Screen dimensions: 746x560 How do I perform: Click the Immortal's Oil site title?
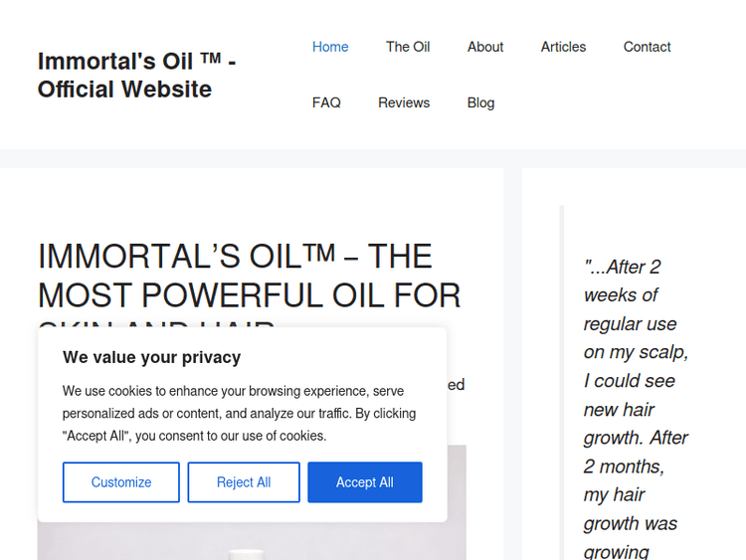tap(136, 76)
